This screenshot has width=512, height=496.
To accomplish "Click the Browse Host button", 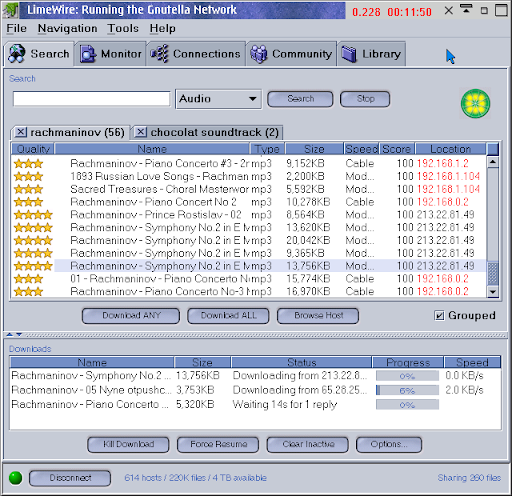I will [x=318, y=315].
